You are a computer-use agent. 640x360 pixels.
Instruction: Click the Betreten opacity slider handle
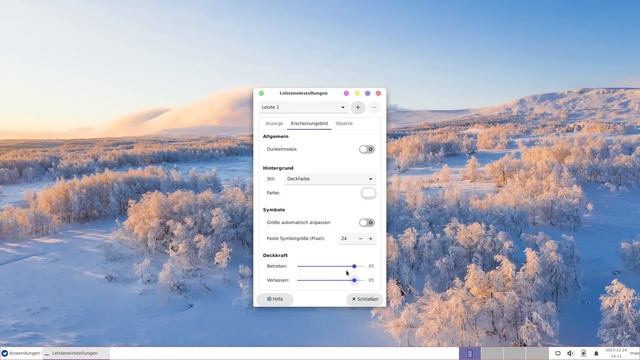[x=354, y=266]
